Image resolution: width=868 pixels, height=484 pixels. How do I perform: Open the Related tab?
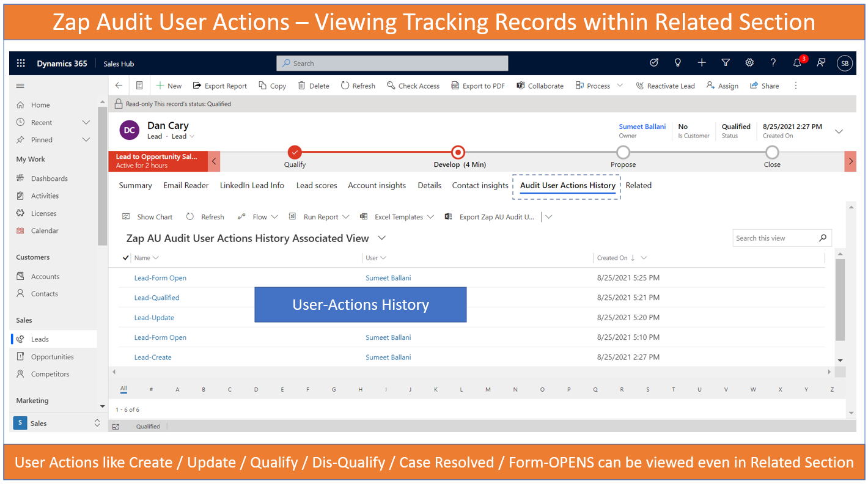point(639,185)
